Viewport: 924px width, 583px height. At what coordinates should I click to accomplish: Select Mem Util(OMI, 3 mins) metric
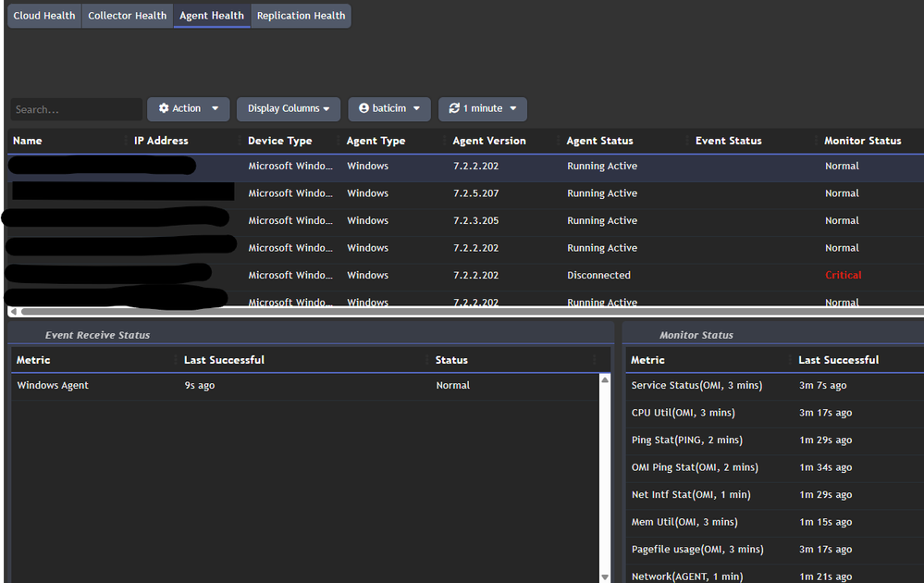pyautogui.click(x=684, y=522)
